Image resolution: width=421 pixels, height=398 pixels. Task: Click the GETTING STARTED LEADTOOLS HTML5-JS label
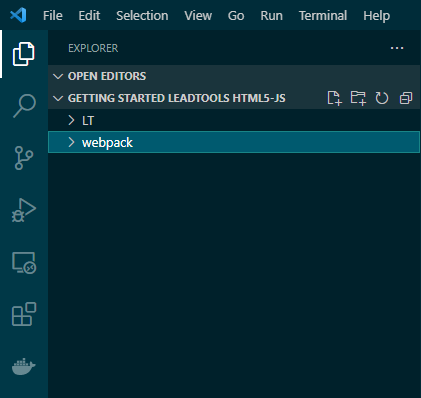pos(177,98)
